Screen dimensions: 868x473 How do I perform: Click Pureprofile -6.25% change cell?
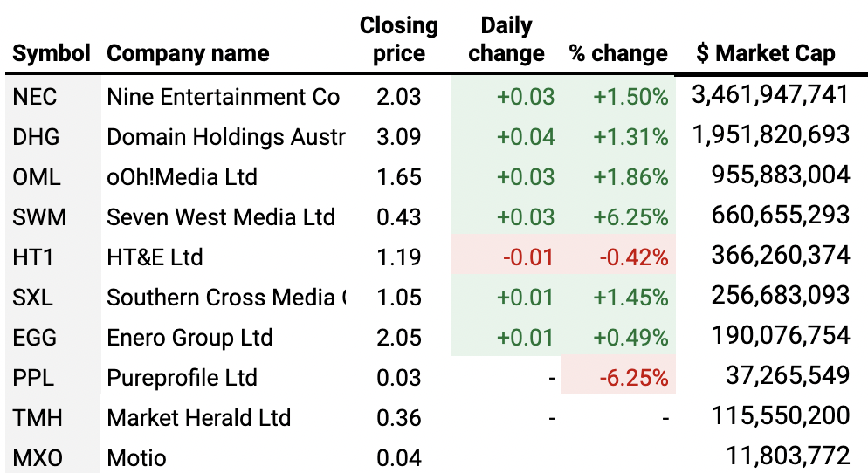[x=633, y=378]
